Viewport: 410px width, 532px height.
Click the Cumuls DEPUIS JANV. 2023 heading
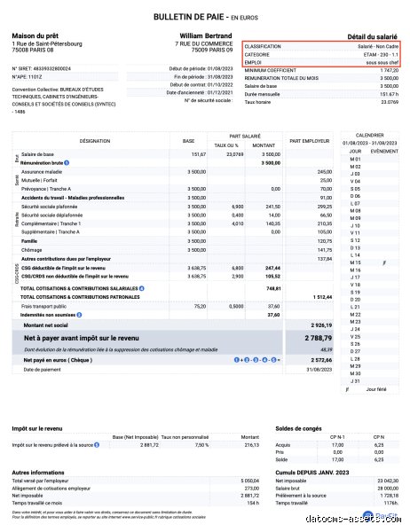pos(311,473)
